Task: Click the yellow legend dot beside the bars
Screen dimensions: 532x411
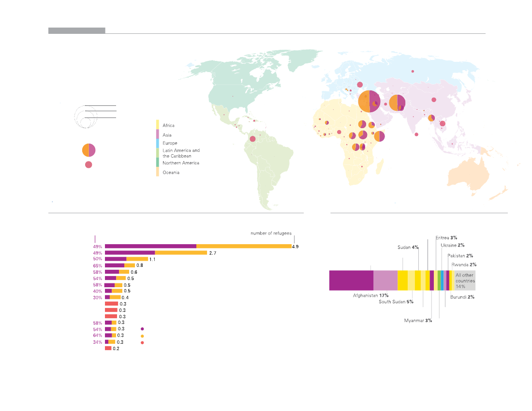Action: [x=142, y=336]
